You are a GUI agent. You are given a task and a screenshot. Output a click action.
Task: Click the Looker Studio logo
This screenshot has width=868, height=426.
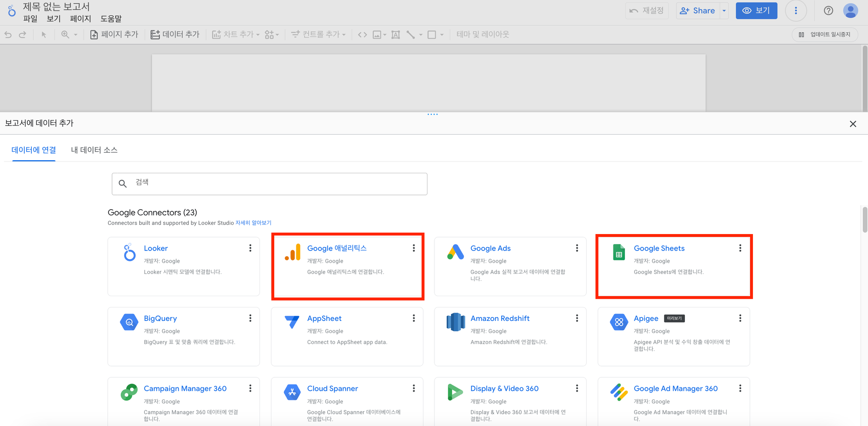[12, 10]
